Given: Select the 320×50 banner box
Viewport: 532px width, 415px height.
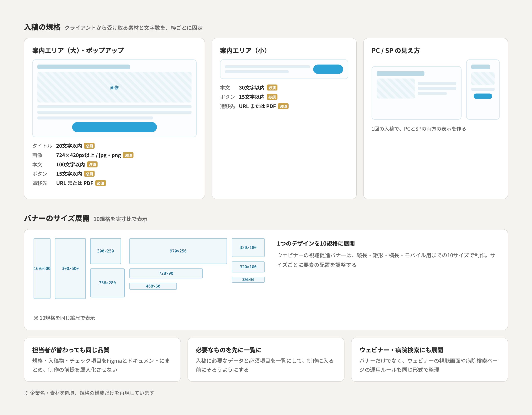Looking at the screenshot, I should pos(248,280).
